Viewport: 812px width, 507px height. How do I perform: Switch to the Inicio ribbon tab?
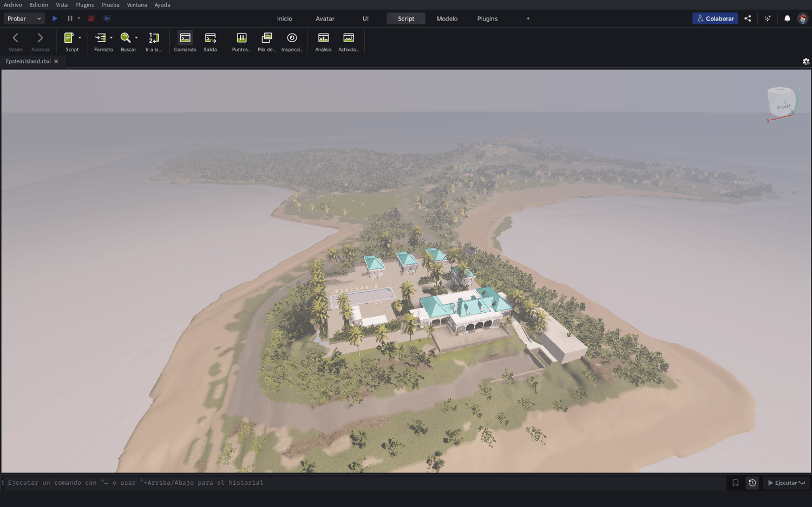coord(285,18)
